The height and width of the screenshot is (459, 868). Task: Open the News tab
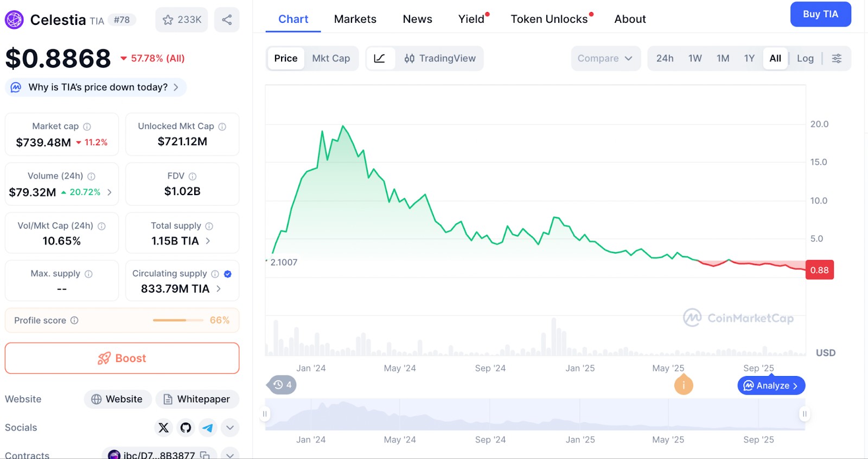pyautogui.click(x=418, y=19)
